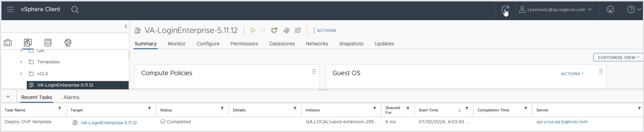644x132 pixels.
Task: Open the CUSTOMIZE VIEW dropdown
Action: 618,57
